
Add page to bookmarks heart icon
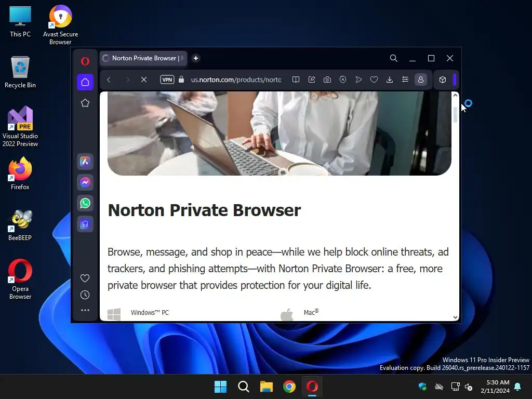click(x=374, y=79)
